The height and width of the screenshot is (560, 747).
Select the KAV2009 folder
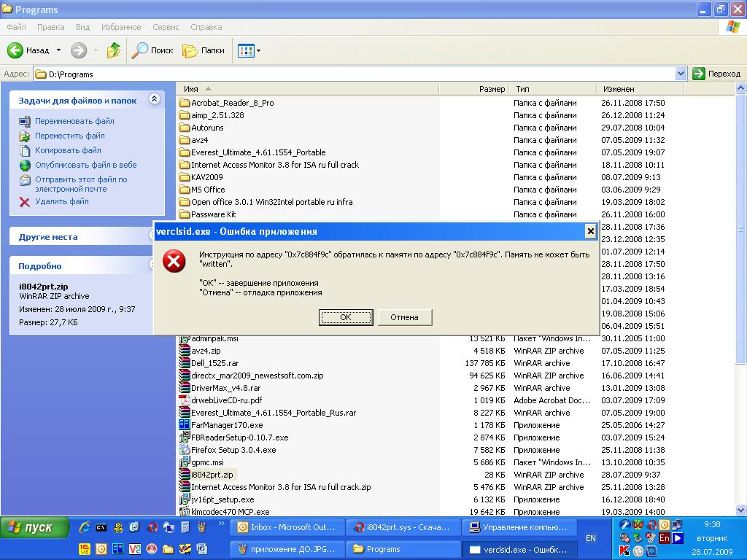[206, 177]
